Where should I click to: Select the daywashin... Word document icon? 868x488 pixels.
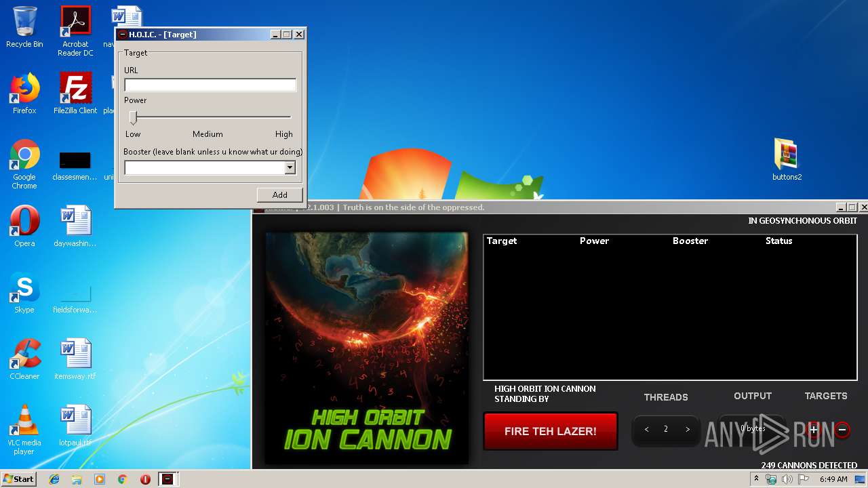[x=75, y=226]
